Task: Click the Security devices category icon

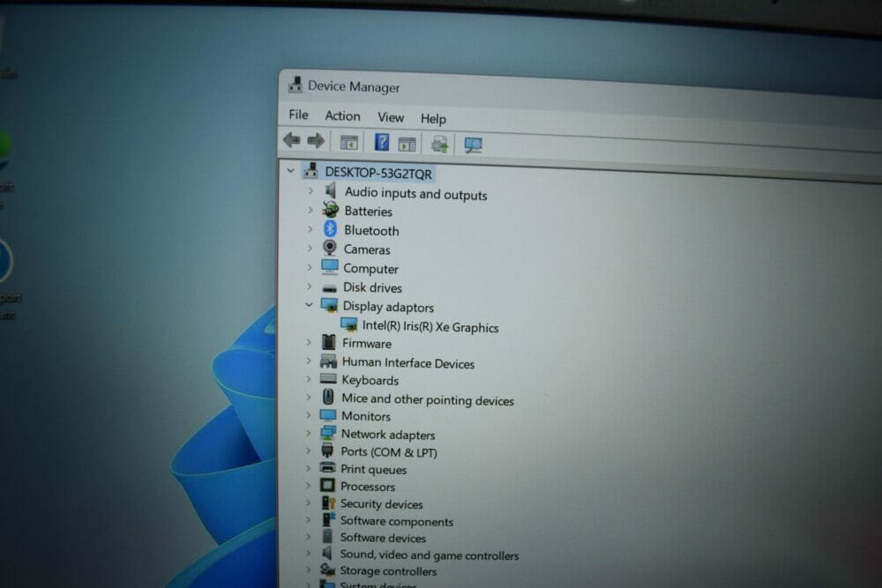Action: [x=328, y=502]
